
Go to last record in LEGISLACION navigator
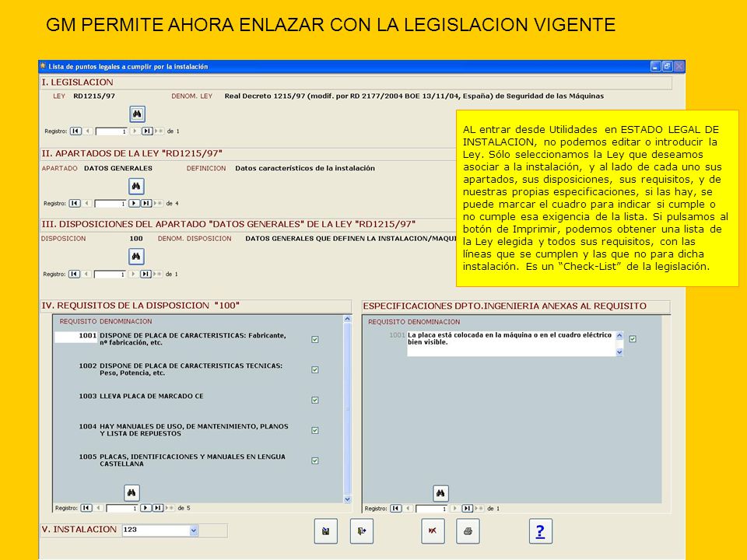[x=147, y=131]
